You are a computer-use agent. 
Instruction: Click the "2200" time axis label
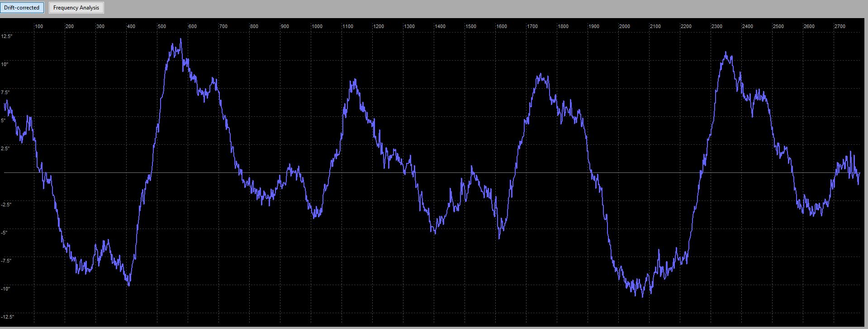click(x=686, y=26)
